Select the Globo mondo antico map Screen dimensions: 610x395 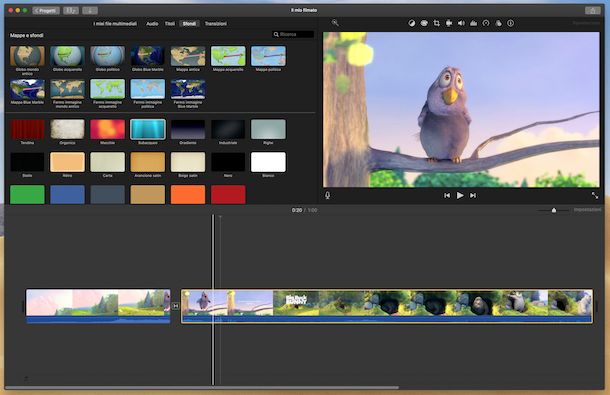coord(27,56)
